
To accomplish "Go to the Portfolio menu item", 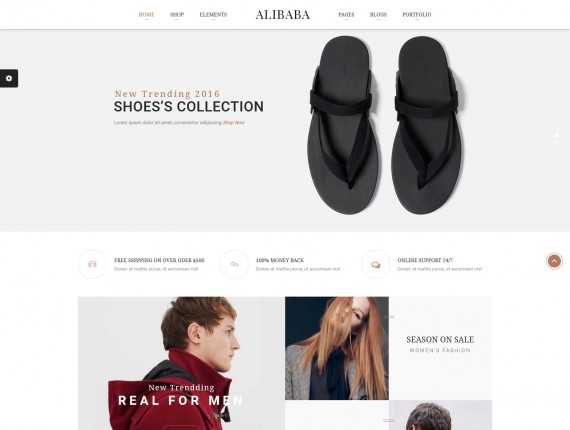I will pyautogui.click(x=417, y=15).
